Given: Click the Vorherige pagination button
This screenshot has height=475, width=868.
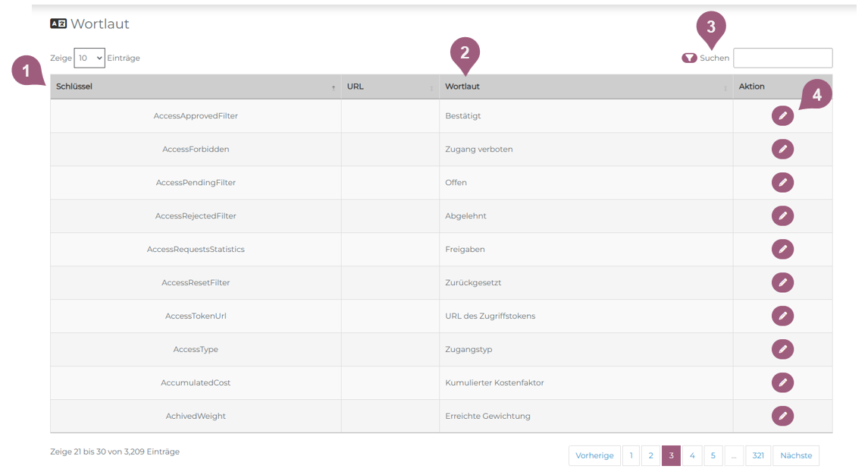Looking at the screenshot, I should tap(594, 456).
